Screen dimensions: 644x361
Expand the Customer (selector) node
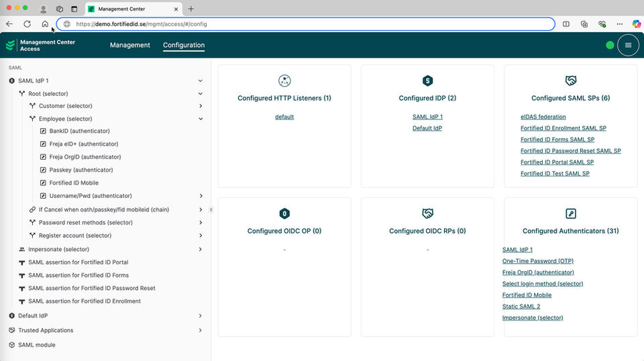201,106
